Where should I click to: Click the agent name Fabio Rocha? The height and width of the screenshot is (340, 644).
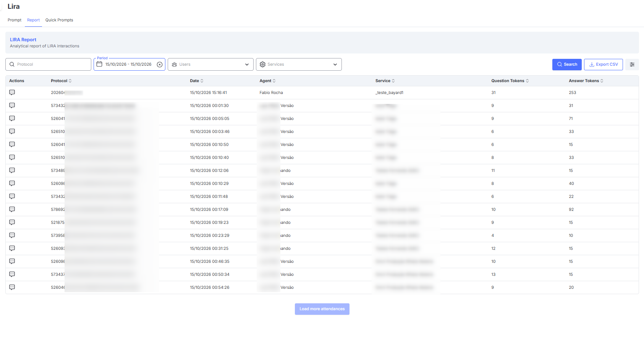coord(271,92)
